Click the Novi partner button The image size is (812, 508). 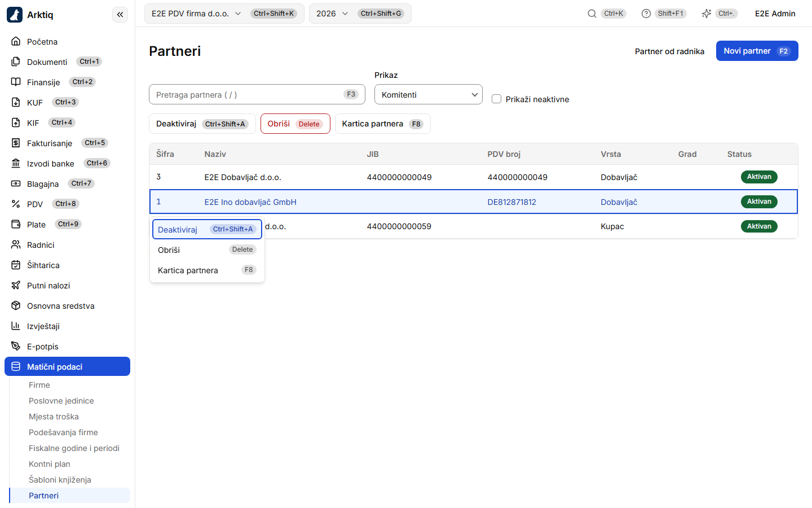[x=757, y=51]
